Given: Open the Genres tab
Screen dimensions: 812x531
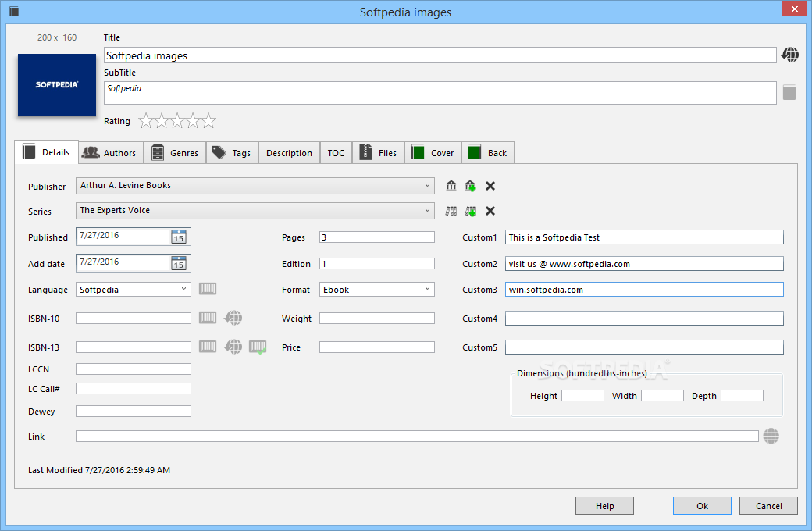Looking at the screenshot, I should pyautogui.click(x=175, y=153).
